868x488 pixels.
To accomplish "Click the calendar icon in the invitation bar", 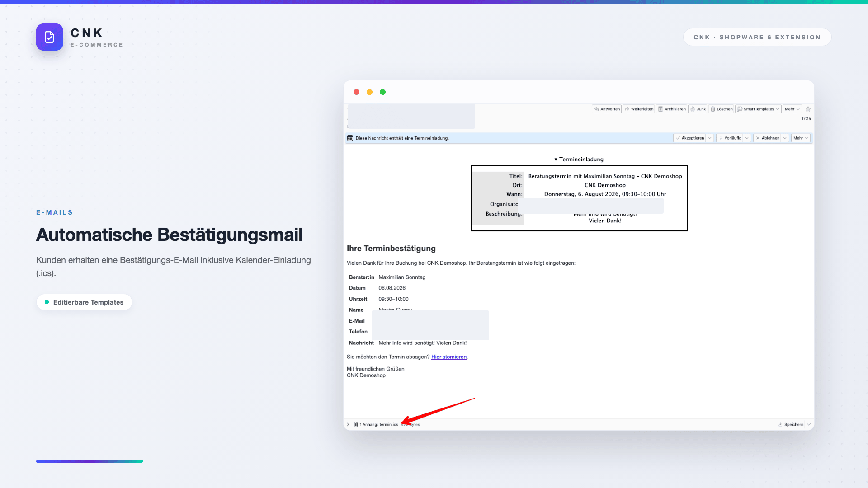I will [x=350, y=138].
